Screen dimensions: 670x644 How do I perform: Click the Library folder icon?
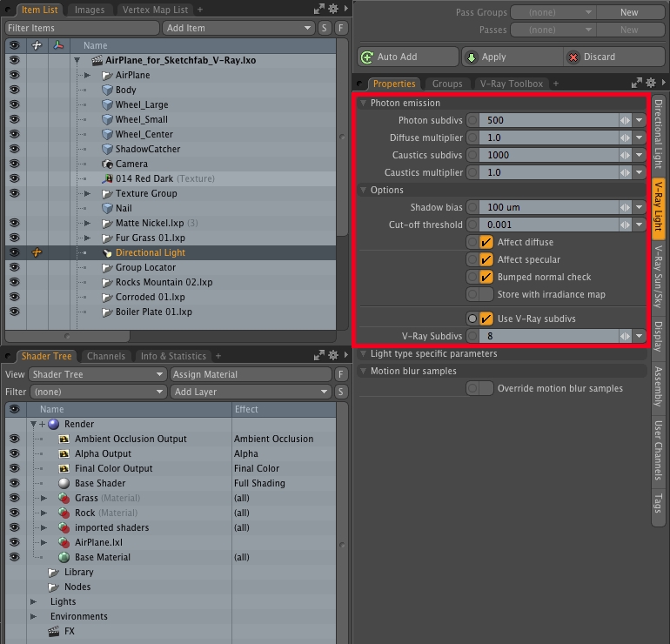(53, 573)
